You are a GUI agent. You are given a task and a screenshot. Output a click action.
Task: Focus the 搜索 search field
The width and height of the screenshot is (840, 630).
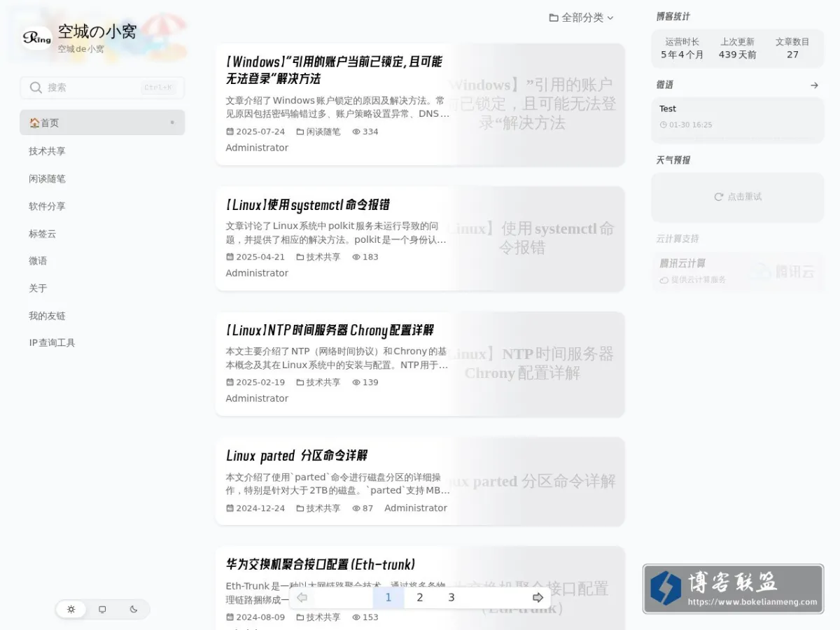pyautogui.click(x=102, y=87)
